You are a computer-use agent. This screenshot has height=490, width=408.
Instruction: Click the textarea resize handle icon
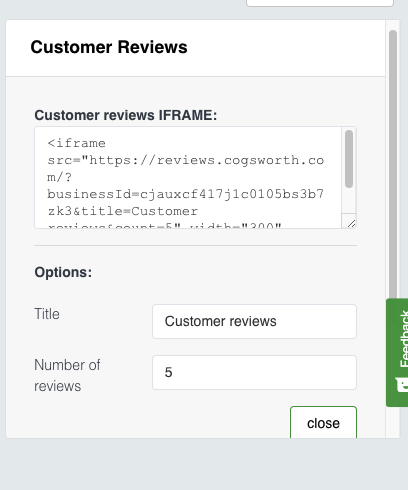click(x=351, y=224)
